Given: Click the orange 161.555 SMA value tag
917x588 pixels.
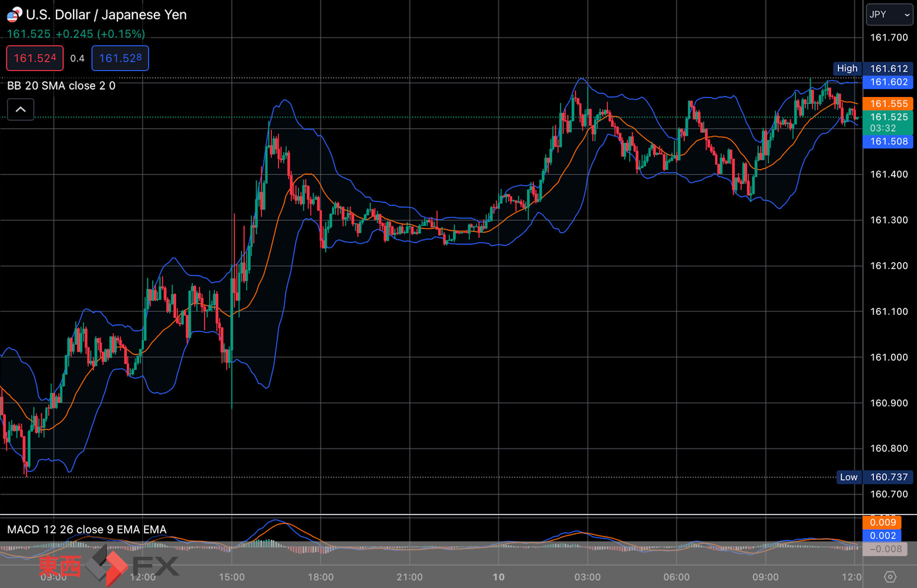Looking at the screenshot, I should click(888, 103).
